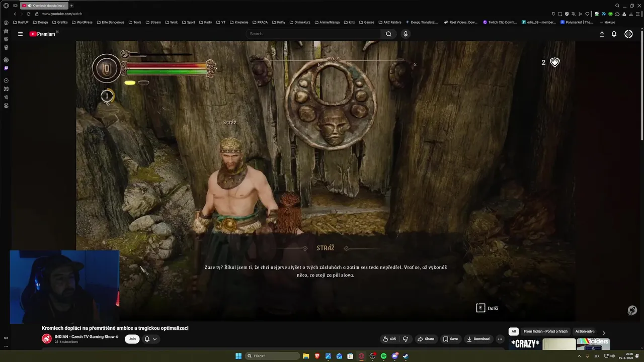Show hidden system tray icons chevron
The height and width of the screenshot is (362, 644).
point(579,356)
